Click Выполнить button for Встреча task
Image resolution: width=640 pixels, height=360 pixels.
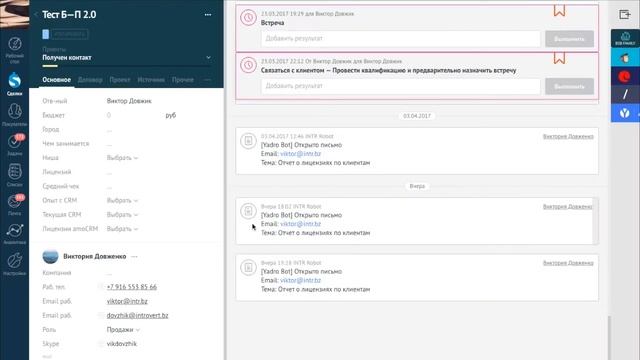tap(569, 39)
